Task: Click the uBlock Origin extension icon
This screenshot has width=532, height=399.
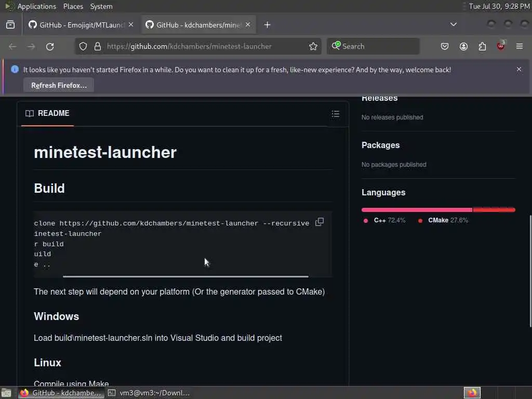Action: [501, 46]
